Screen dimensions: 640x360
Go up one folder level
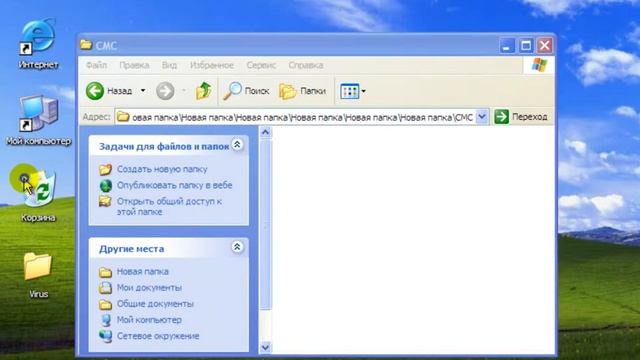click(x=203, y=91)
